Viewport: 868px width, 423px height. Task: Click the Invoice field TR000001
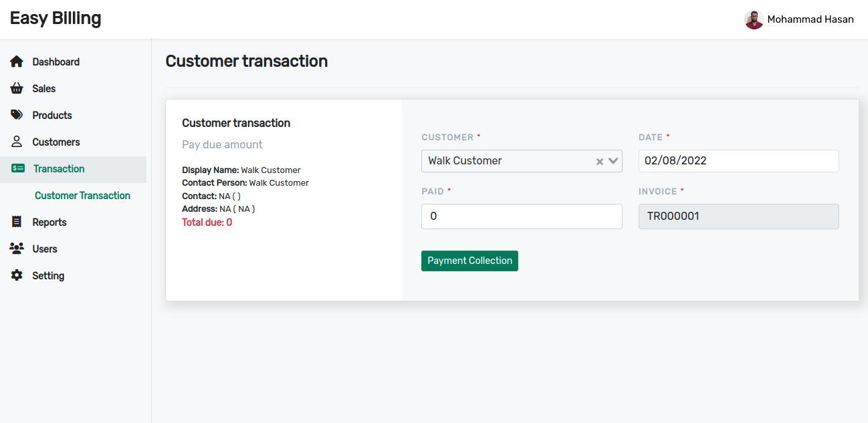pyautogui.click(x=739, y=217)
